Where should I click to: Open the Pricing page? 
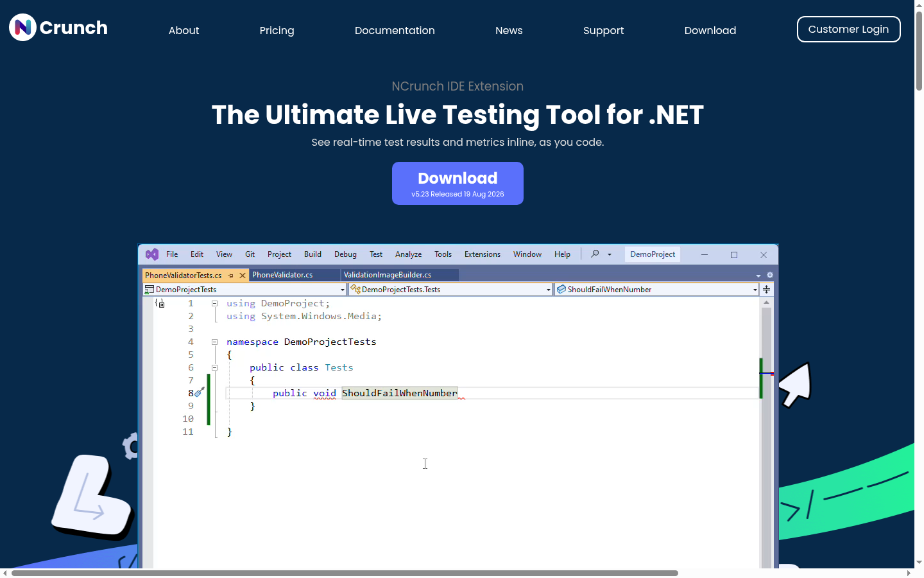coord(277,30)
